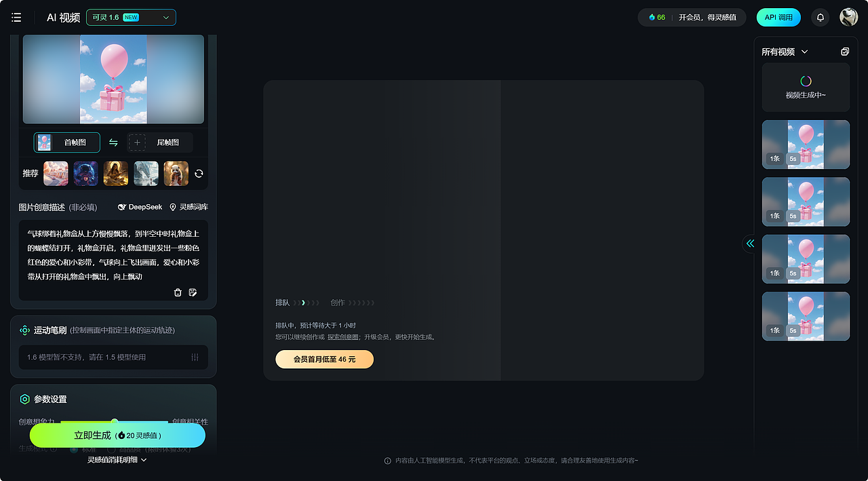
Task: Click the 图片创意描述 section label
Action: coord(41,207)
